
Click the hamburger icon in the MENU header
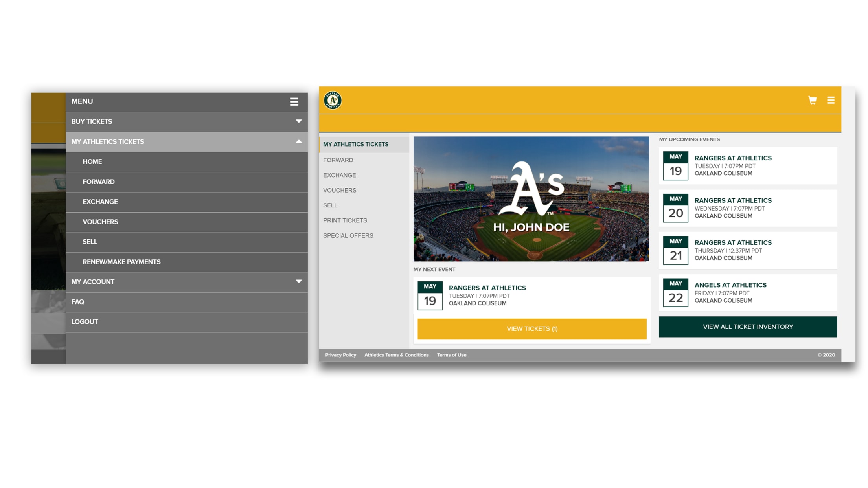click(x=294, y=101)
